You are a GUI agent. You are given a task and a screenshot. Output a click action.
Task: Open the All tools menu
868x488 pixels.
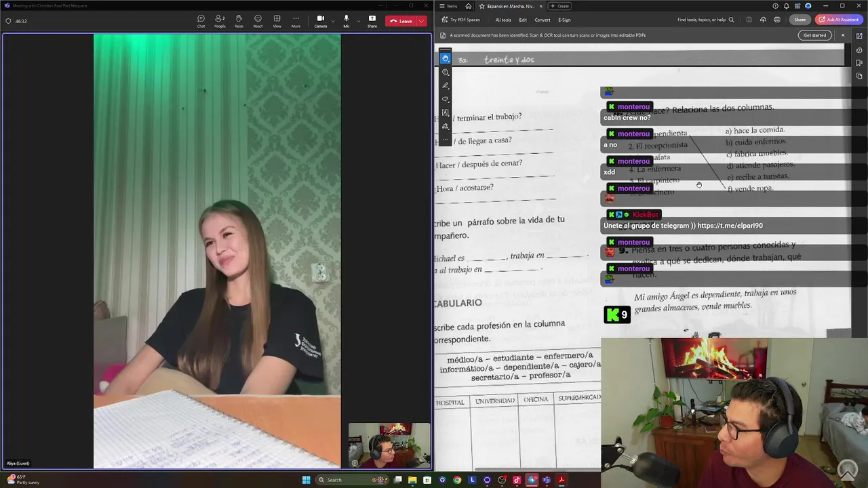point(503,20)
